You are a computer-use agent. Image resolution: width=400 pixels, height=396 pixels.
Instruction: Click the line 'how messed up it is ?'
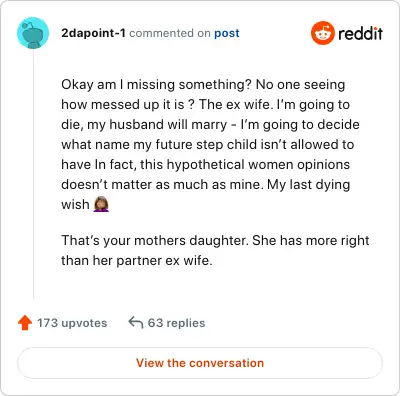click(x=128, y=105)
